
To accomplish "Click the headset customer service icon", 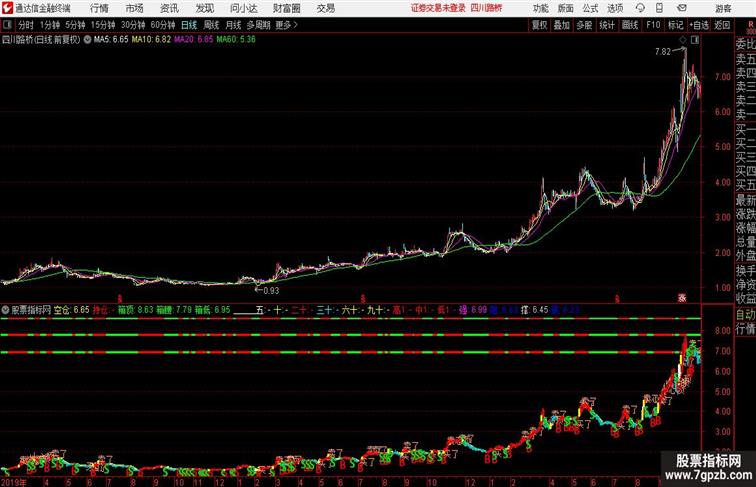I will (640, 8).
